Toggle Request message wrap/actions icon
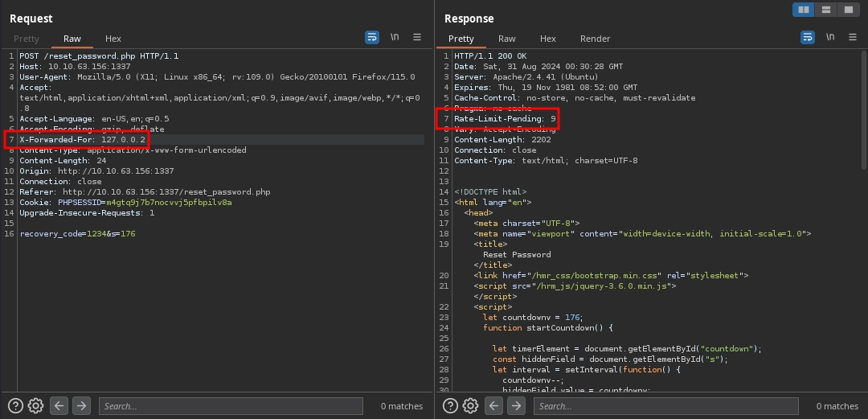The height and width of the screenshot is (419, 868). (371, 38)
